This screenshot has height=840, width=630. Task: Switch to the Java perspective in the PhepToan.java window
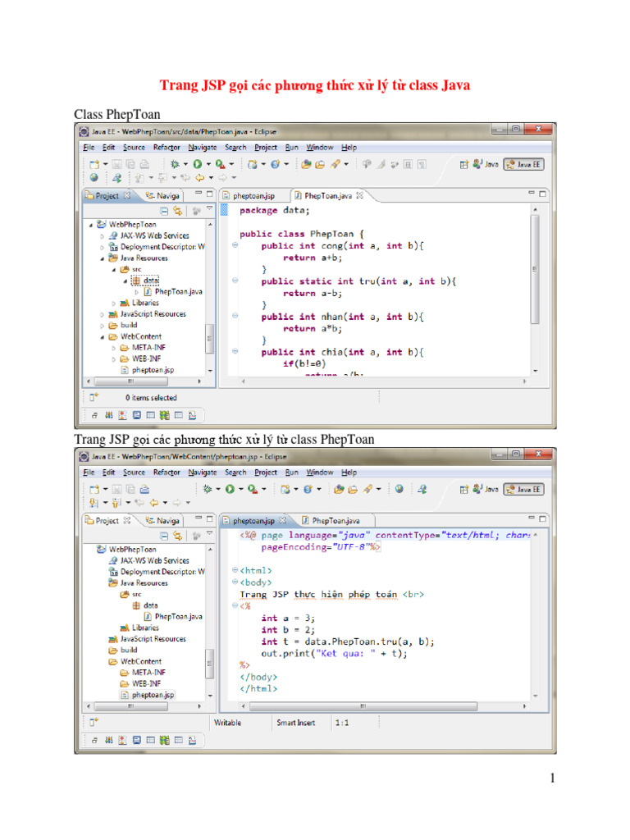[486, 164]
